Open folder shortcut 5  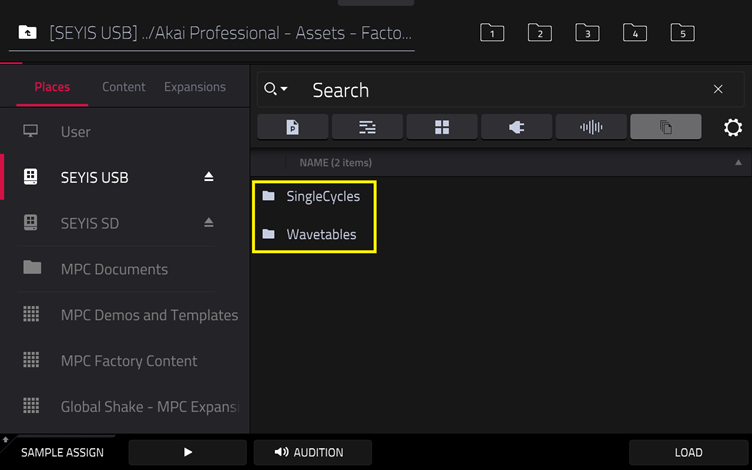(x=682, y=33)
